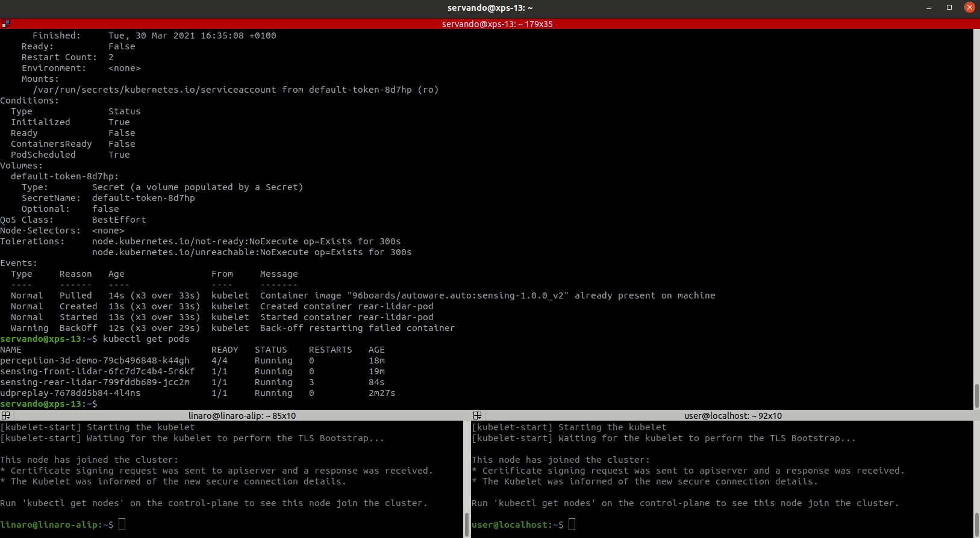Click grouping icon on linaro@linaro-alip pane
Screen dimensions: 980x538
coord(5,416)
